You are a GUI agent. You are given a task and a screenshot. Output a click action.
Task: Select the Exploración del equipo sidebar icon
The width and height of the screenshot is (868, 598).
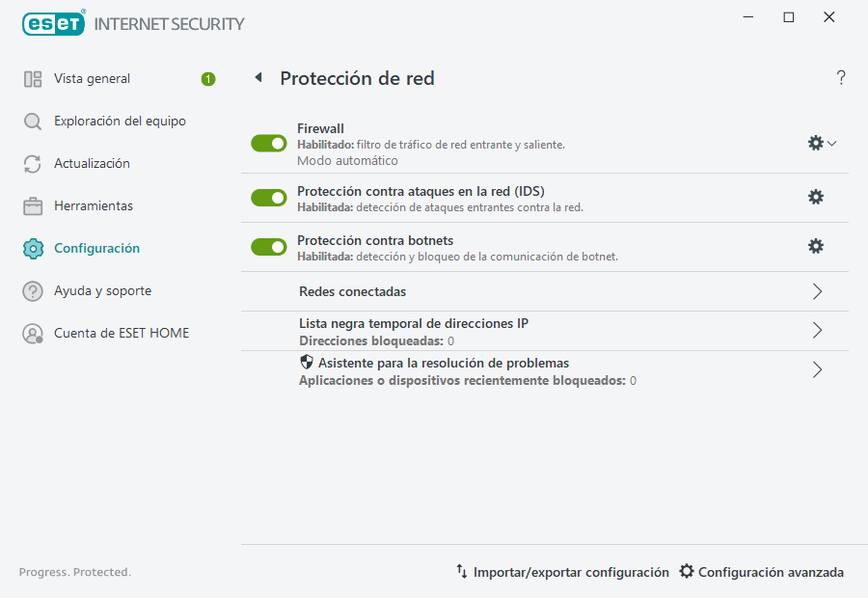click(x=30, y=121)
